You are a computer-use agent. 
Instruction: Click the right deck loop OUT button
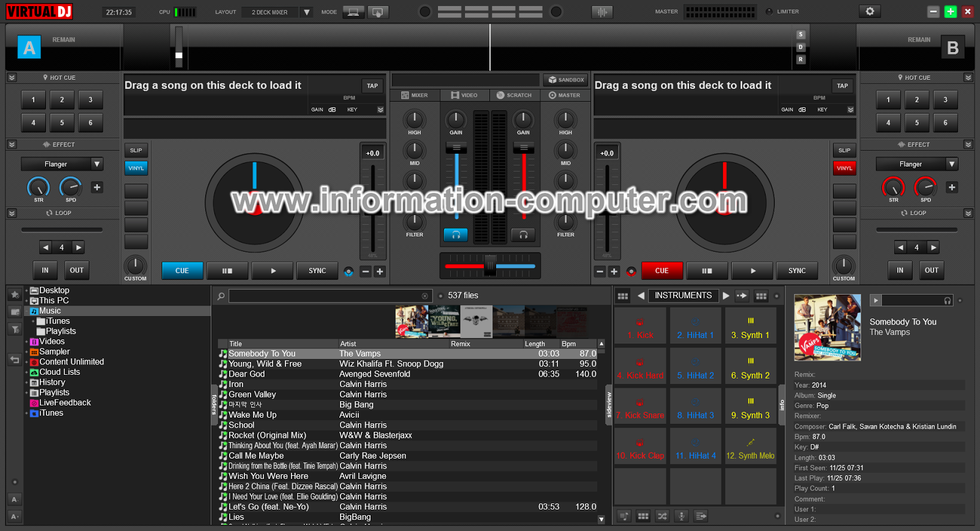(x=932, y=270)
